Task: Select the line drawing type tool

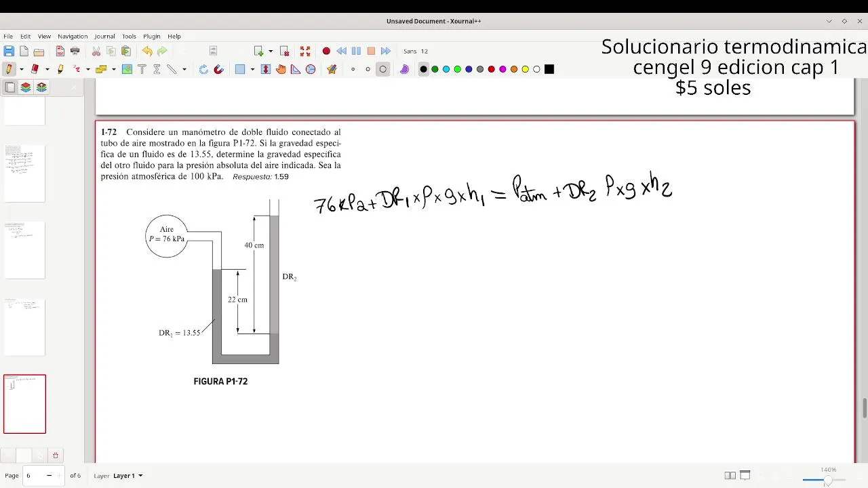Action: point(172,69)
